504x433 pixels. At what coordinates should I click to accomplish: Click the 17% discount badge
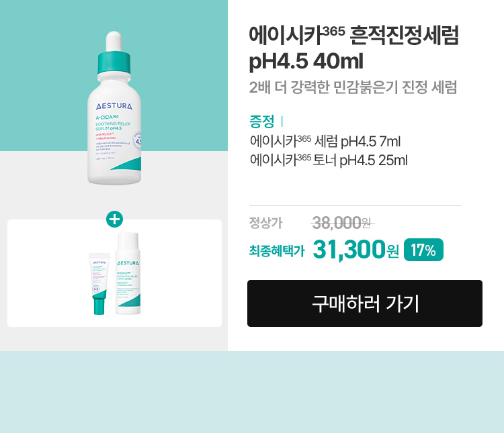[x=423, y=250]
